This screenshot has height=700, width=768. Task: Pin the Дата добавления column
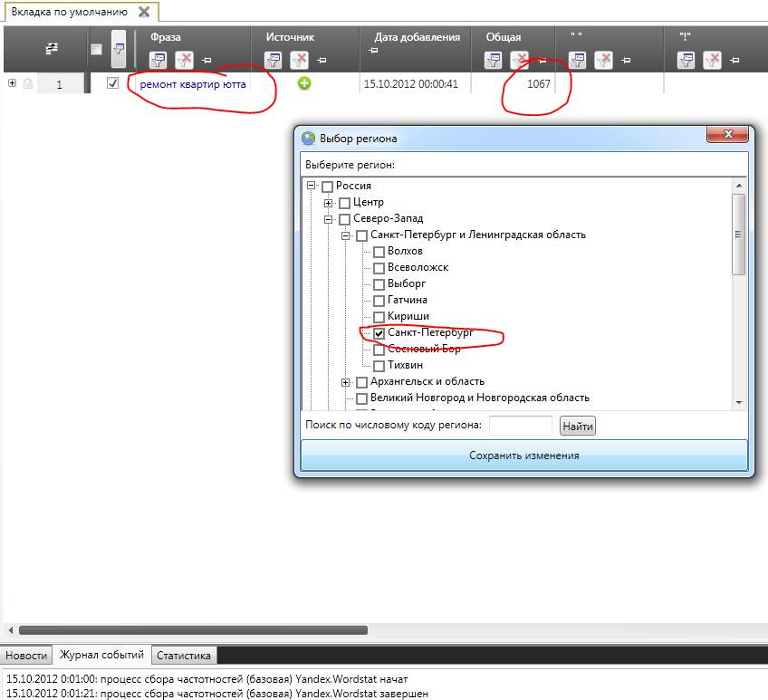373,51
